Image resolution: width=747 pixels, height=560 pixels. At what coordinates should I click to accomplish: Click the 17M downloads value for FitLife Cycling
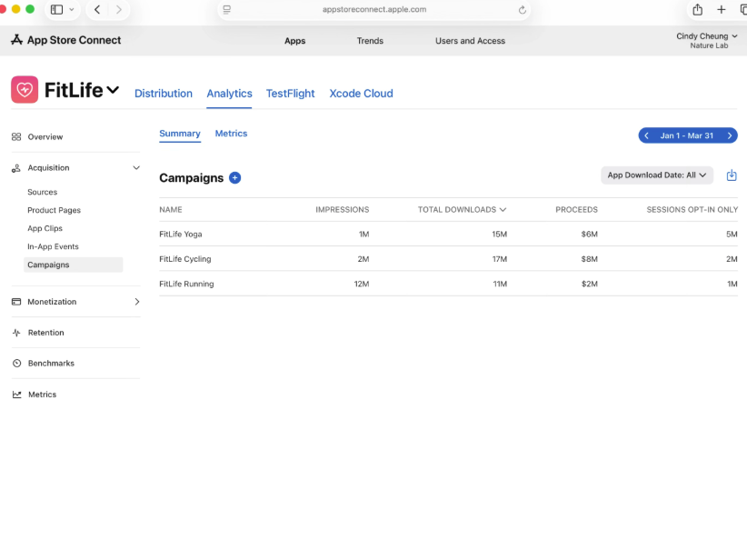coord(499,259)
